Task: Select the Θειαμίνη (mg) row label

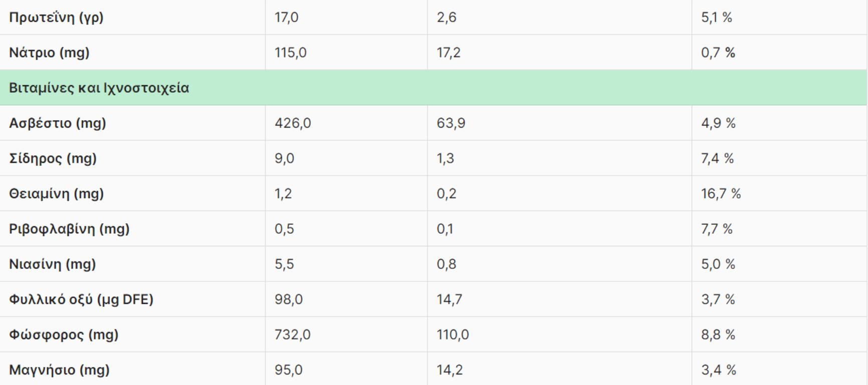Action: pyautogui.click(x=56, y=194)
